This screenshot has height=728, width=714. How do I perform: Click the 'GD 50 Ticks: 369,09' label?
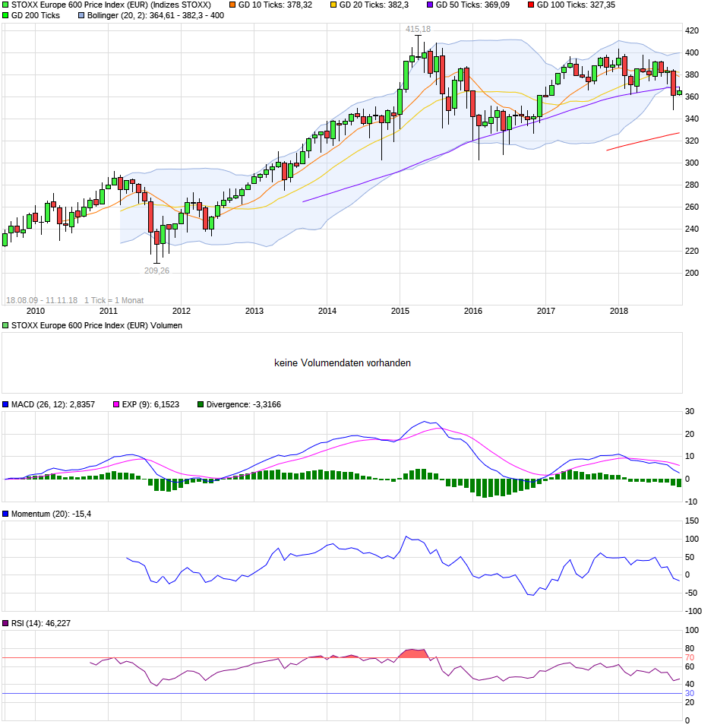click(472, 5)
